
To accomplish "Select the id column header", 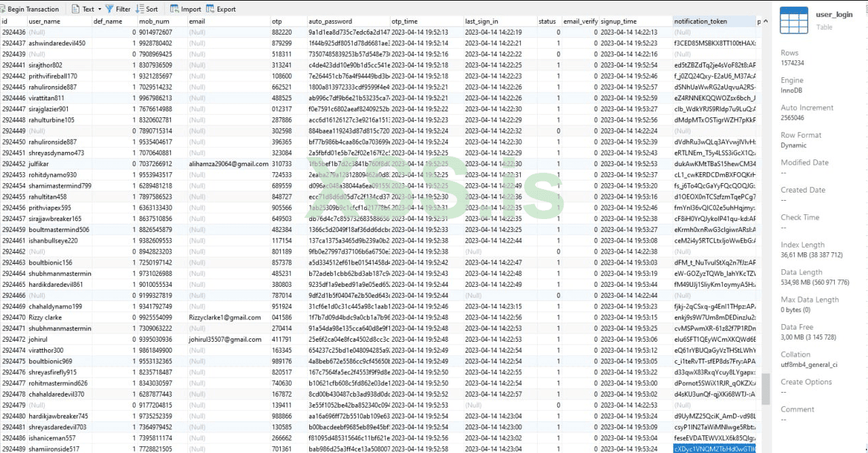I will (x=13, y=21).
